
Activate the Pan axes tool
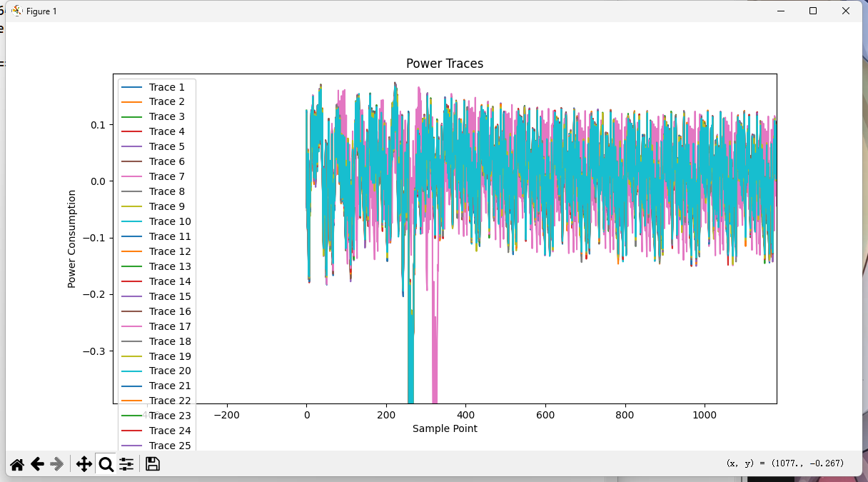(84, 465)
